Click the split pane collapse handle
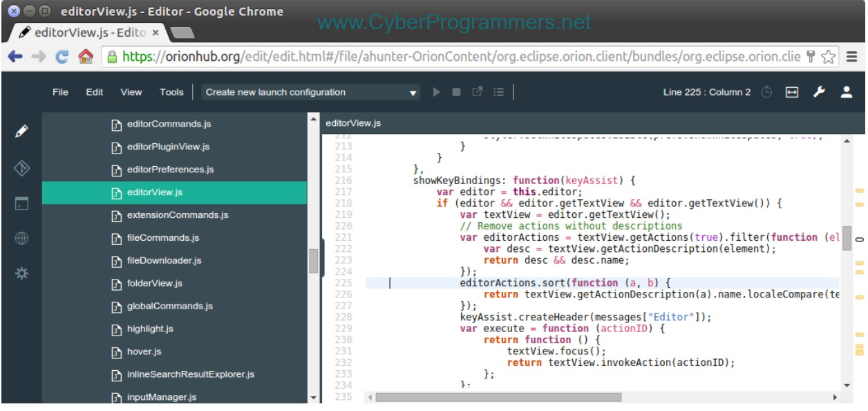The image size is (868, 411). pyautogui.click(x=322, y=257)
